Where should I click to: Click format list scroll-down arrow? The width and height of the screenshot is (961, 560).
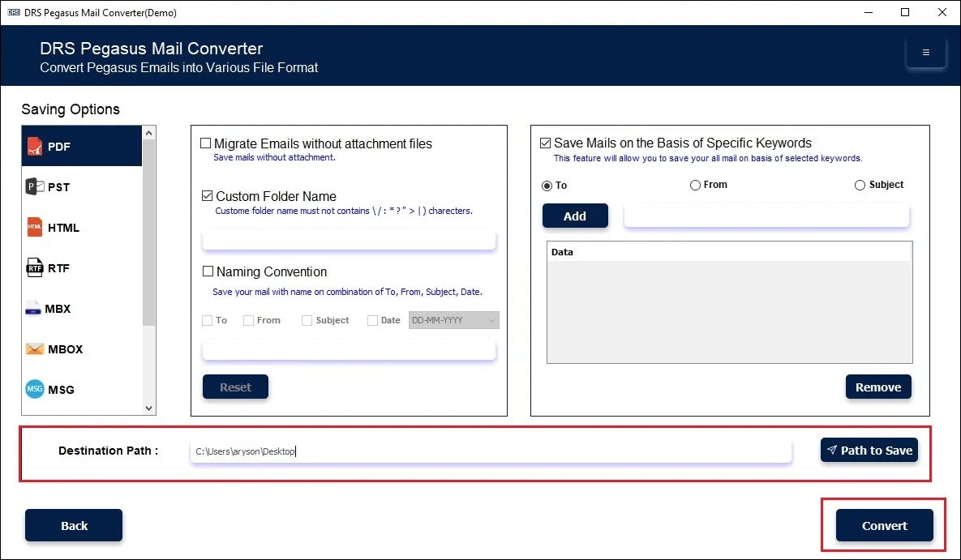pos(149,408)
